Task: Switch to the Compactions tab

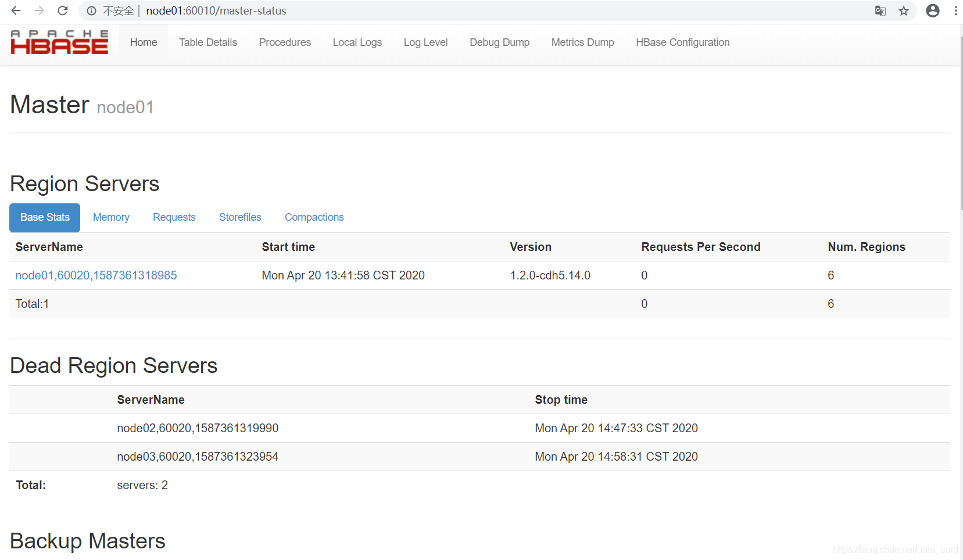Action: point(314,217)
